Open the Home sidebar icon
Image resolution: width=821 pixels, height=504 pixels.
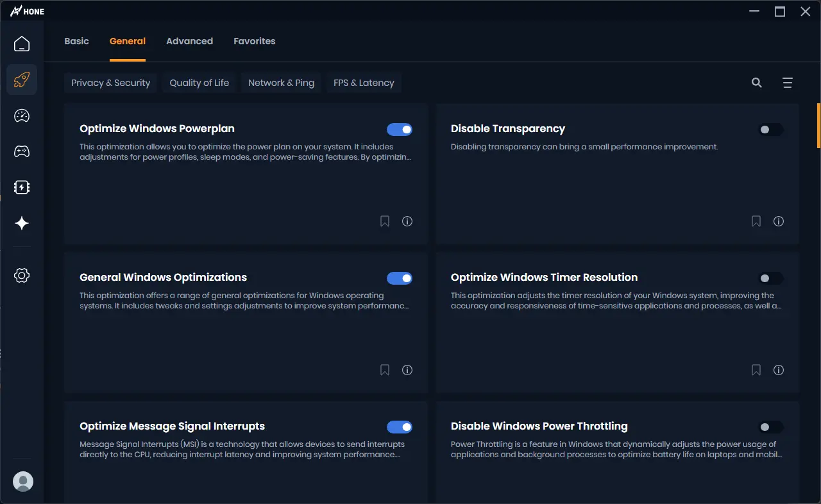pyautogui.click(x=22, y=44)
